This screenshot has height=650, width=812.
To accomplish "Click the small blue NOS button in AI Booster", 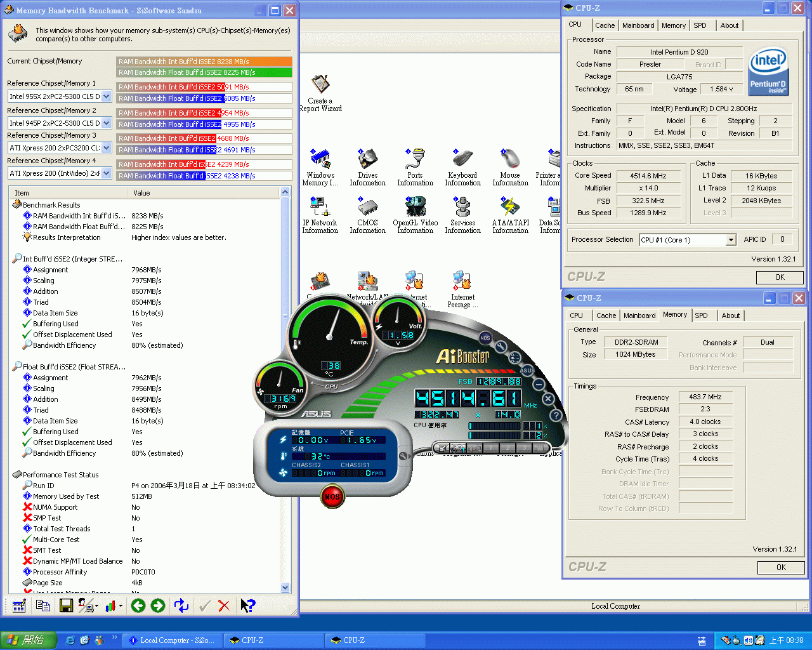I will (x=485, y=338).
